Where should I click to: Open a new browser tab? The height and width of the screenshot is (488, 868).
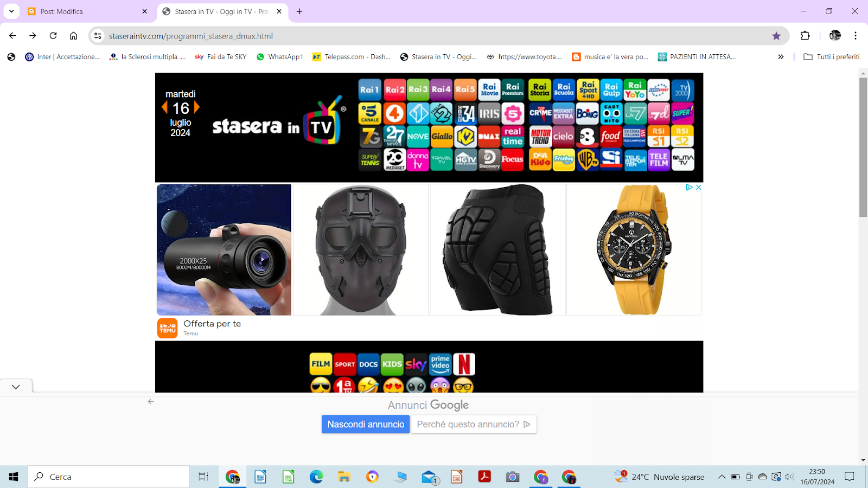[x=299, y=11]
